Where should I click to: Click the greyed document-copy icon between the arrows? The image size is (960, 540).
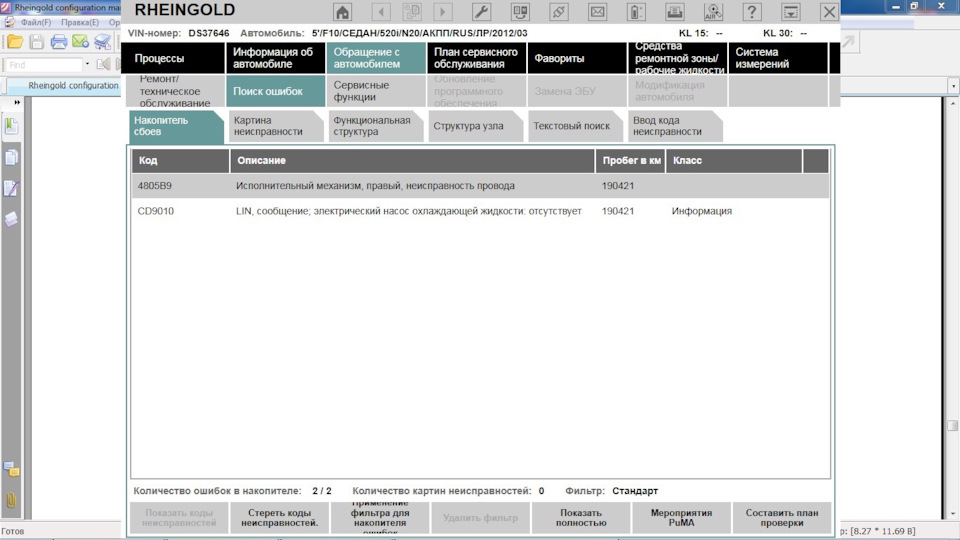(412, 12)
